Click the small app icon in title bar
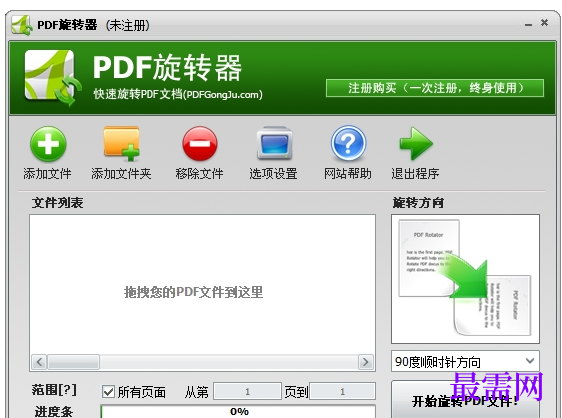562x418 pixels. tap(22, 25)
